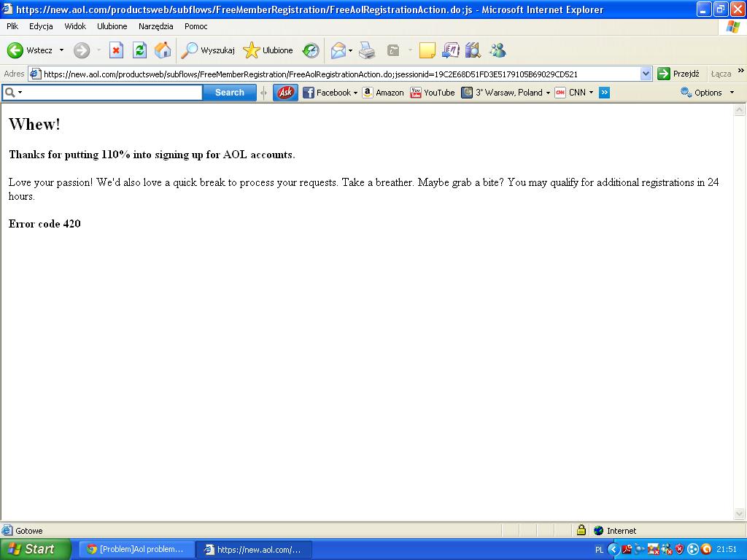
Task: Open the Narzędzia menu
Action: click(x=156, y=26)
